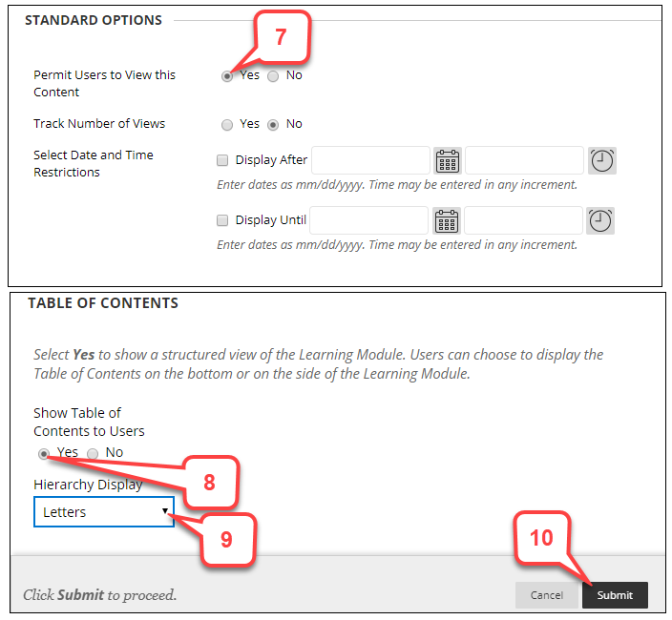Enable the Display Until checkbox

point(223,220)
